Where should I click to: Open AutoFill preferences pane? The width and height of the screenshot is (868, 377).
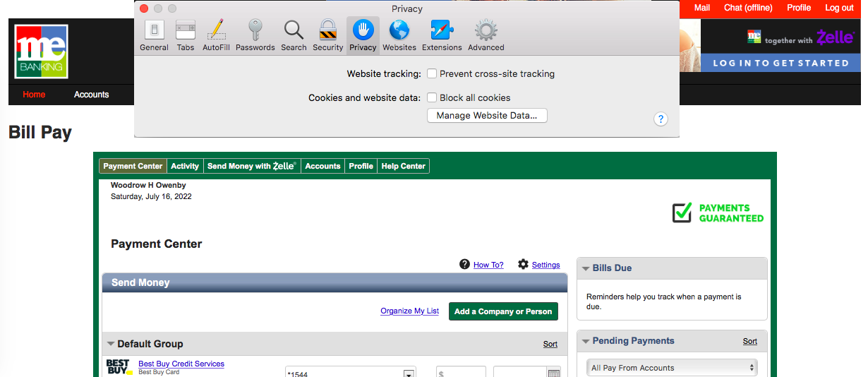[216, 35]
